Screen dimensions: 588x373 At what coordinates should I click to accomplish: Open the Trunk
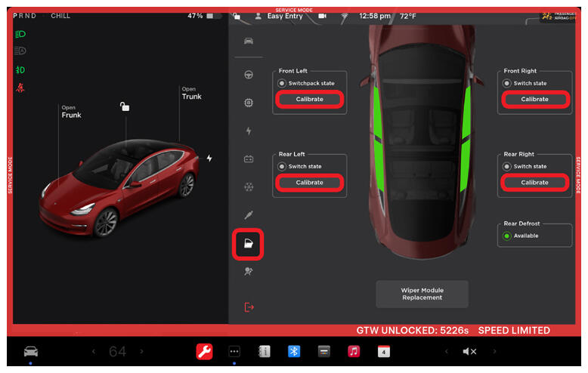pos(192,94)
